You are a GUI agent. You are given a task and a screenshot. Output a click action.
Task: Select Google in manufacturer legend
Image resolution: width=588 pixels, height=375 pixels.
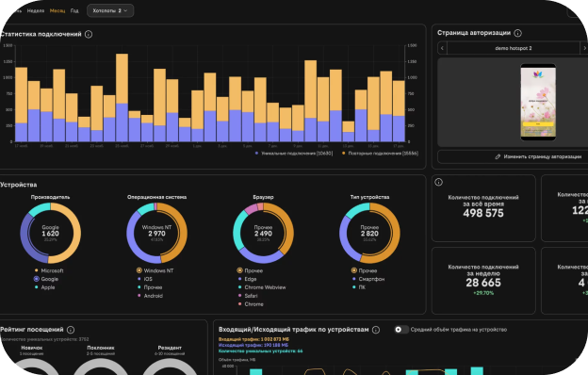pos(46,279)
